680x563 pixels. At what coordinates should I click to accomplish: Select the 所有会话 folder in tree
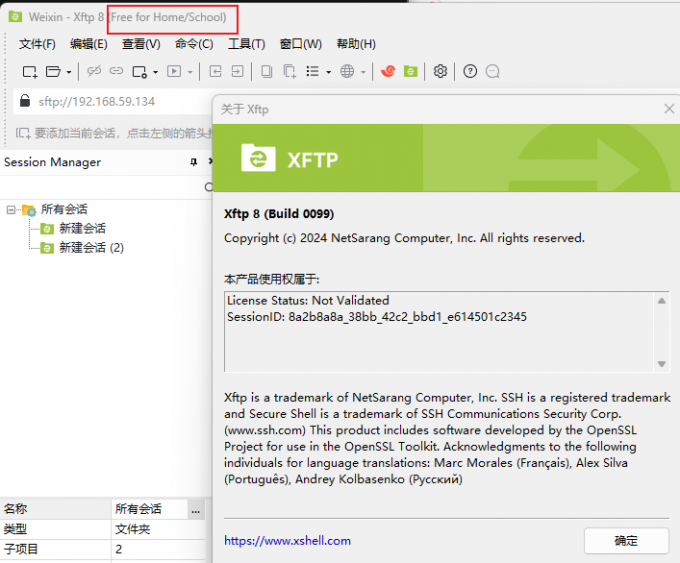coord(64,209)
